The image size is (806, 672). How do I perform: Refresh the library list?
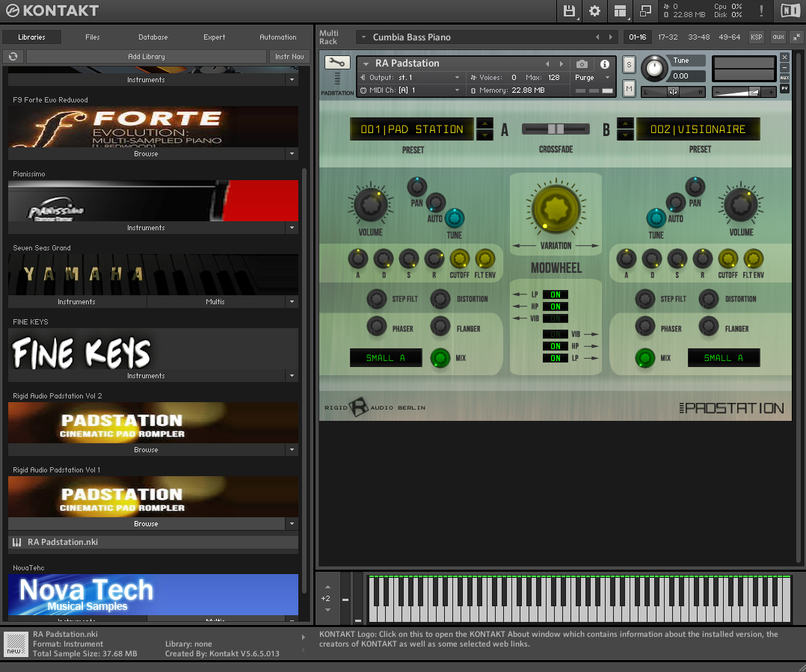point(13,57)
